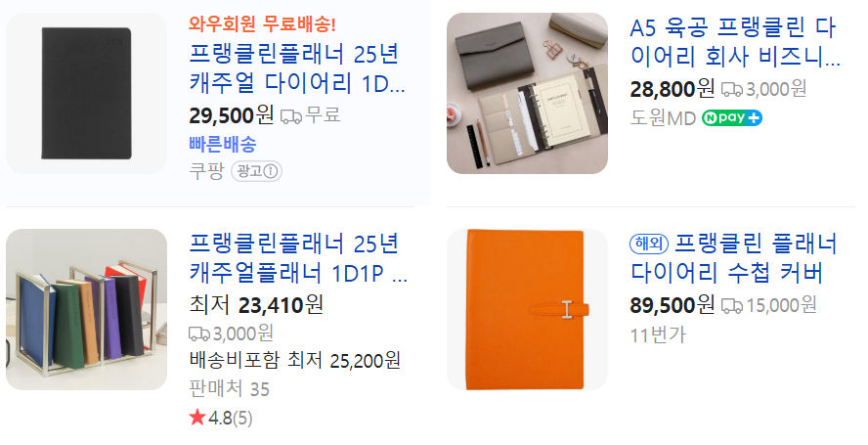This screenshot has height=445, width=868.
Task: Click the 해외 badge on the orange cover listing
Action: tap(649, 244)
